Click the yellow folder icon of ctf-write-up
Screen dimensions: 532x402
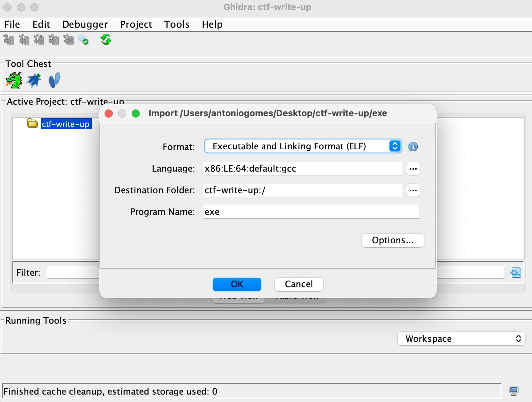click(x=32, y=123)
